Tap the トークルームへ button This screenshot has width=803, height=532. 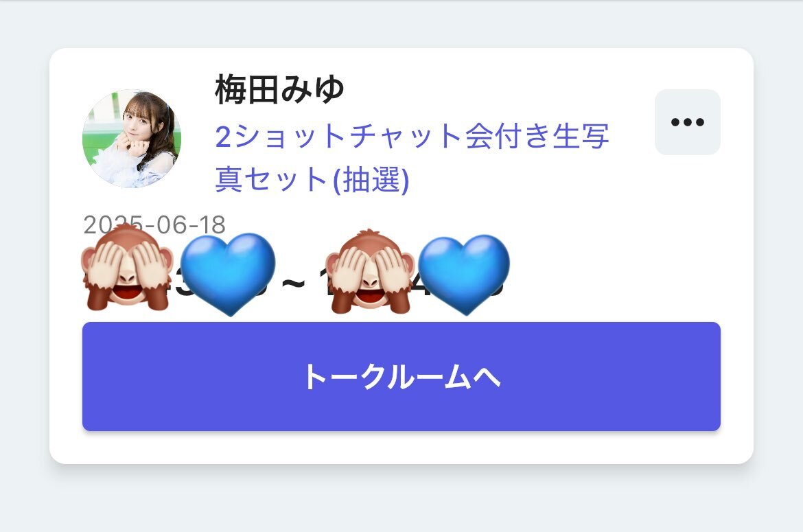pyautogui.click(x=401, y=376)
